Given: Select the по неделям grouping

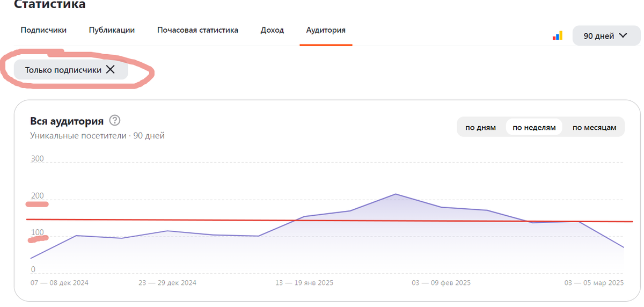Looking at the screenshot, I should pyautogui.click(x=534, y=127).
